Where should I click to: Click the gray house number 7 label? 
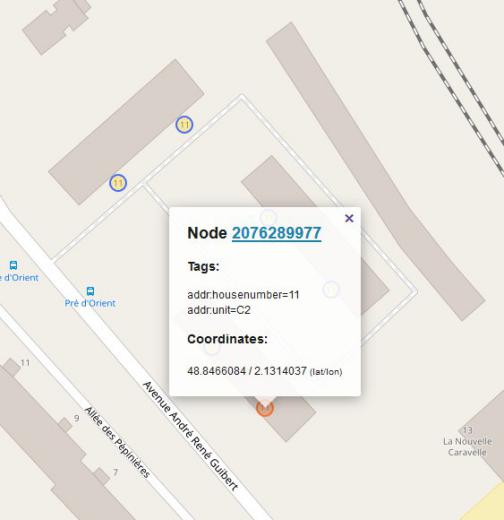click(x=115, y=472)
